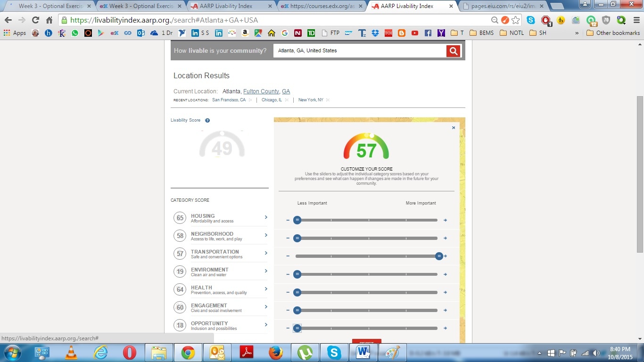Open the GA state link
Screen dimensions: 644x362
286,91
